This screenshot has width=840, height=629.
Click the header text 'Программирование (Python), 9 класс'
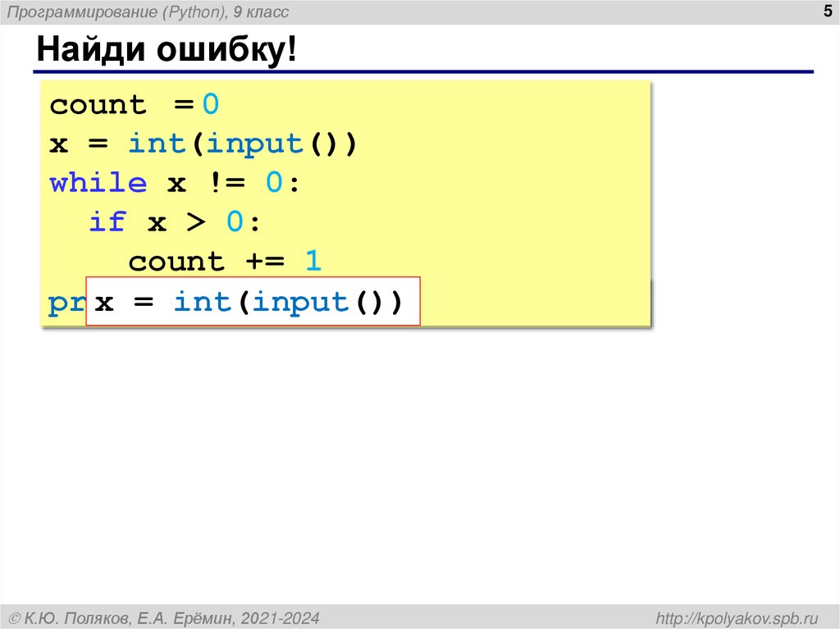point(148,11)
